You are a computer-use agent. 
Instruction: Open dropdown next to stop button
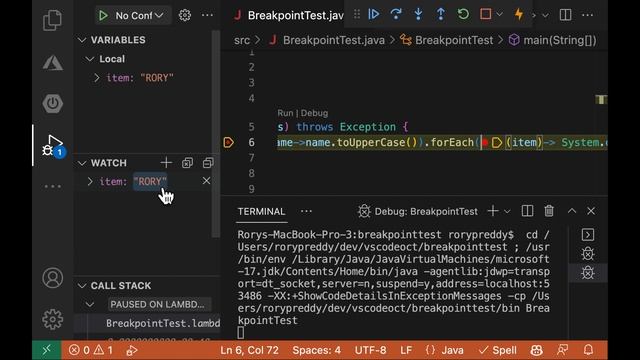(499, 15)
